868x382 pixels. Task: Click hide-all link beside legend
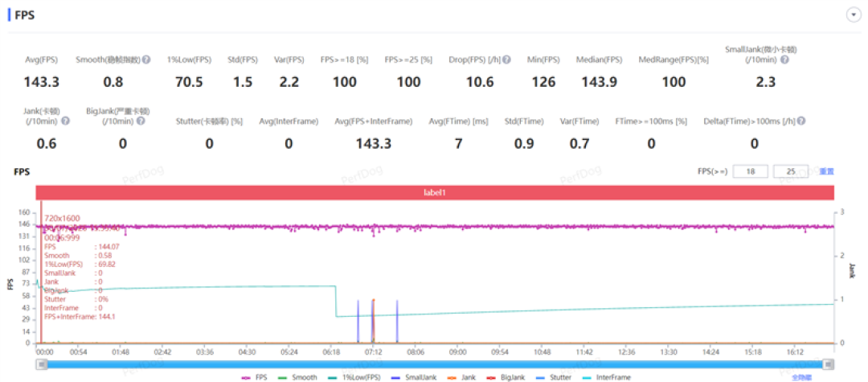click(x=800, y=377)
